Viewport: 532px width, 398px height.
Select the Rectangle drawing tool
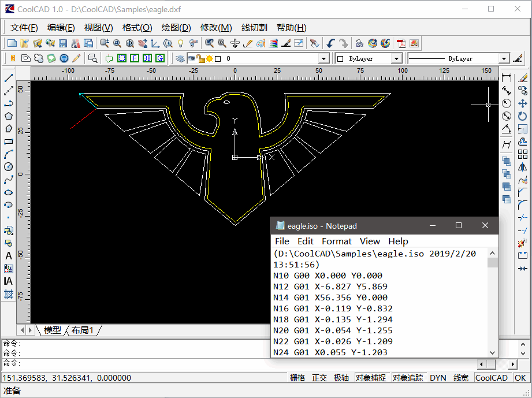pos(9,142)
